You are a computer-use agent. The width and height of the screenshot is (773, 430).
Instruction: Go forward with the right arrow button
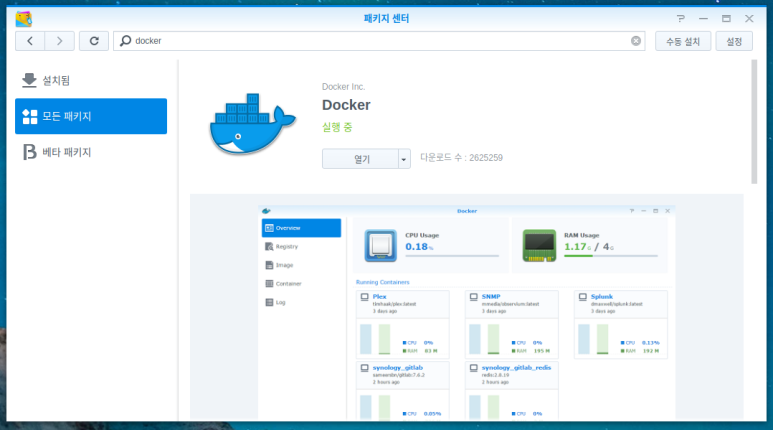60,41
